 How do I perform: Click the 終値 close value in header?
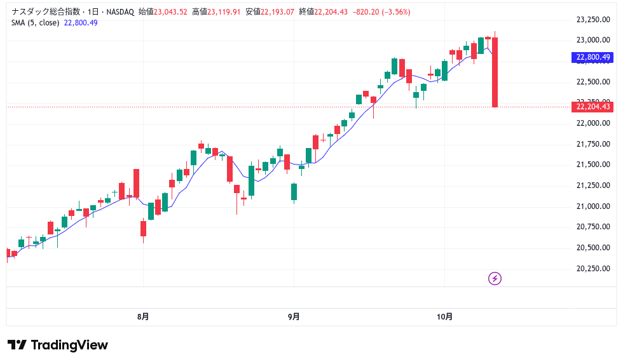pos(332,12)
